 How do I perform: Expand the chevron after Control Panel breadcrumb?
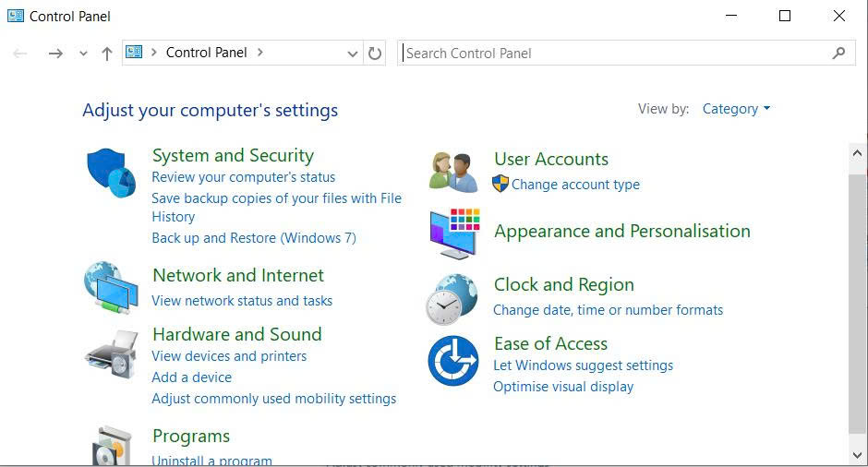point(260,53)
